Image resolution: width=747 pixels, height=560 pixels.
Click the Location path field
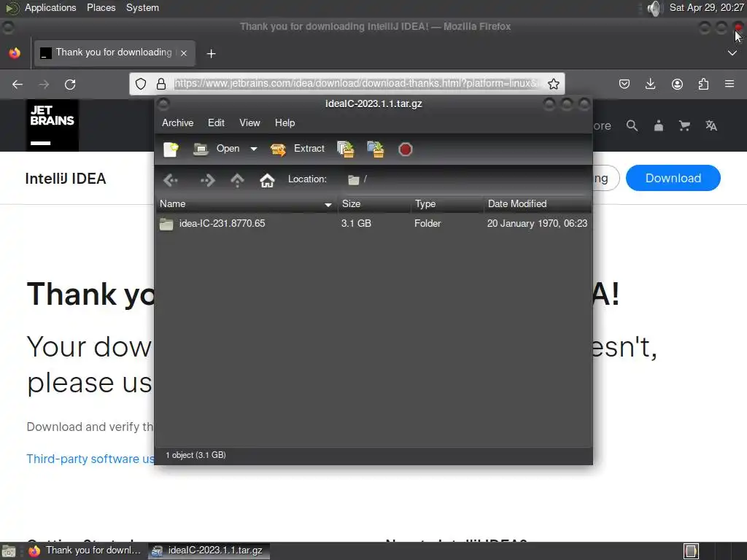(x=467, y=179)
